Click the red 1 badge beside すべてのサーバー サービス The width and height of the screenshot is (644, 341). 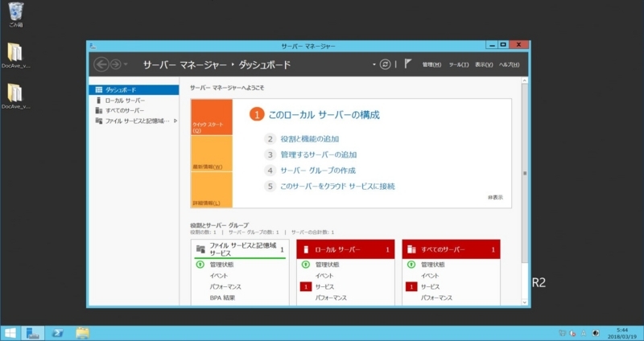click(x=411, y=287)
